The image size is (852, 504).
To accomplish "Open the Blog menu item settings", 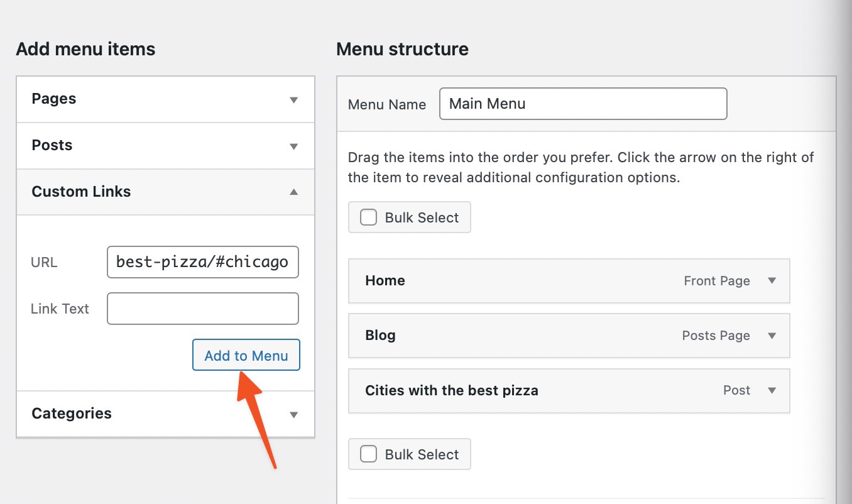I will pyautogui.click(x=772, y=336).
